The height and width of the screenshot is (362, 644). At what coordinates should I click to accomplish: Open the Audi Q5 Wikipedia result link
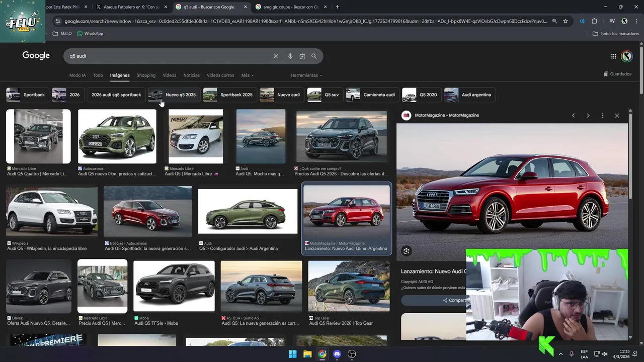tap(47, 249)
